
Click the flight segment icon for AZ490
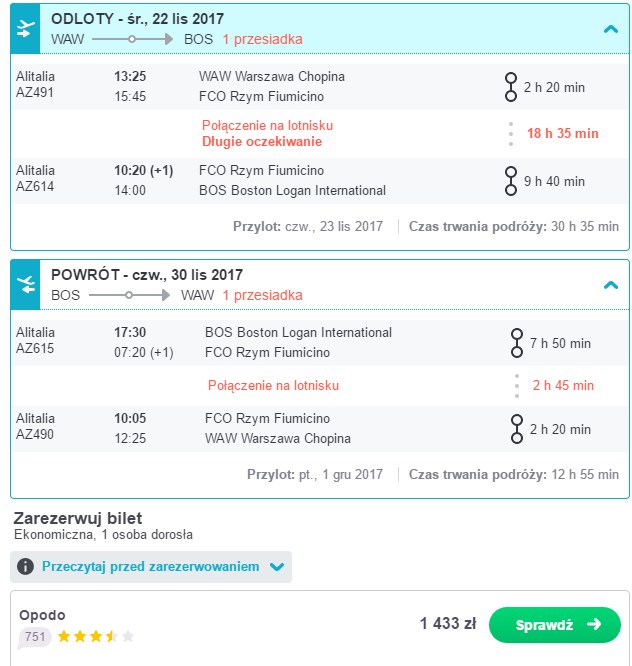(x=516, y=429)
